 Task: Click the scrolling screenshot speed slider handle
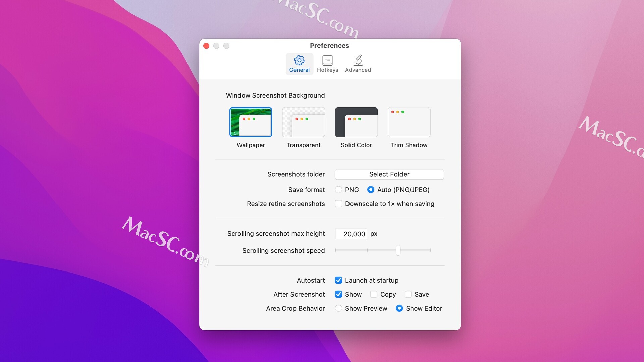(398, 250)
